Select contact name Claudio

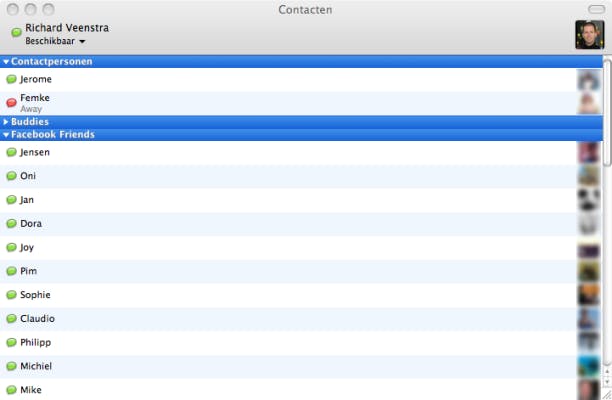point(37,318)
